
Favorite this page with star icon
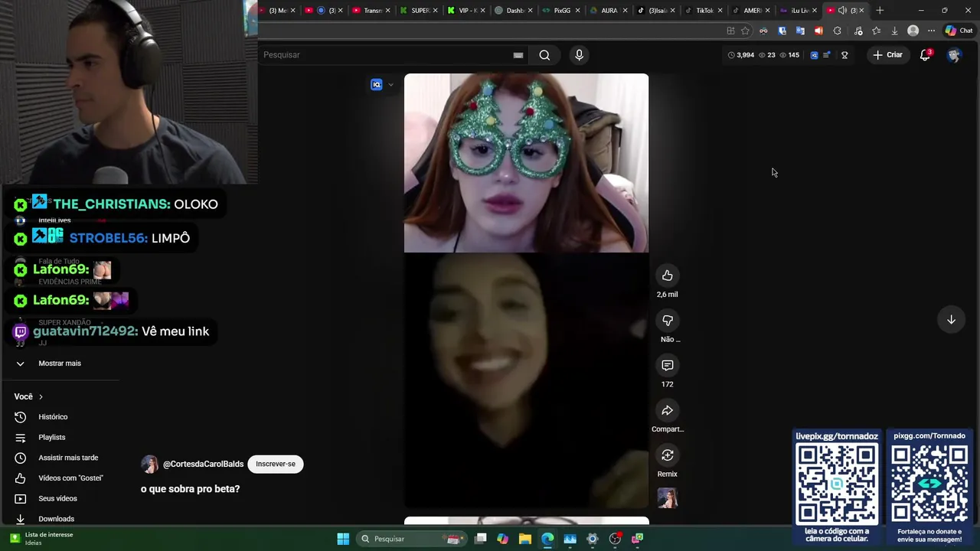(745, 31)
